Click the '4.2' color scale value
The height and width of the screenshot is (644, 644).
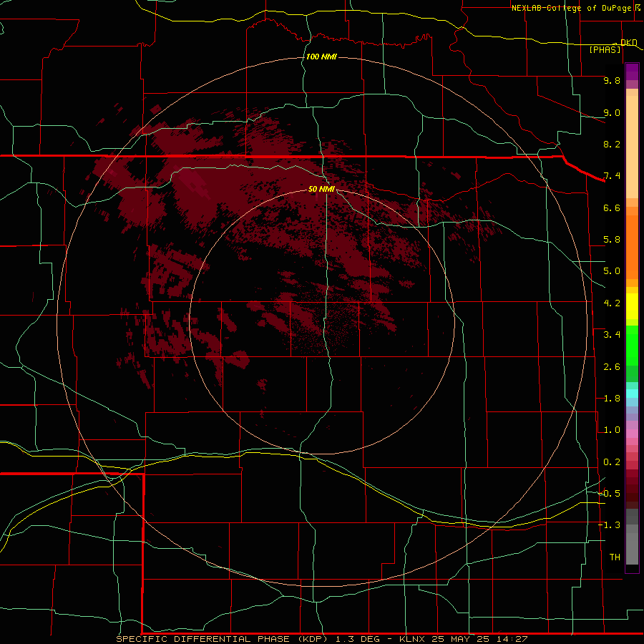pyautogui.click(x=612, y=303)
